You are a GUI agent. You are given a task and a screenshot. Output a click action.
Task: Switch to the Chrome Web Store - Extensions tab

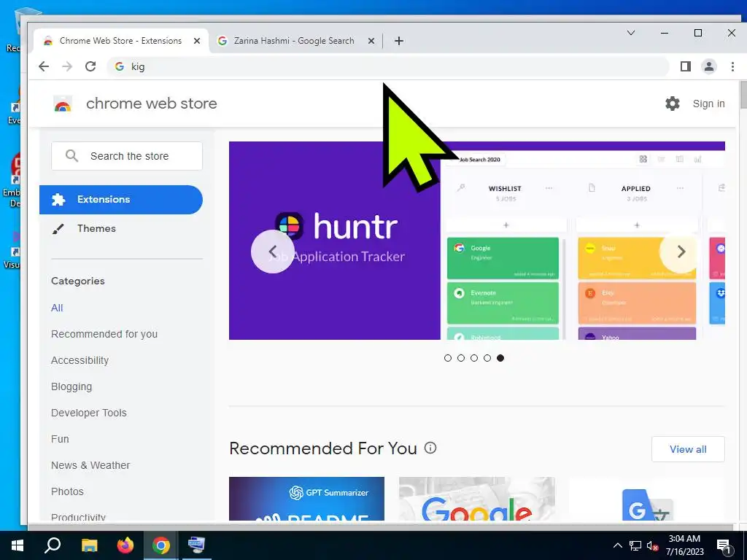click(x=120, y=41)
